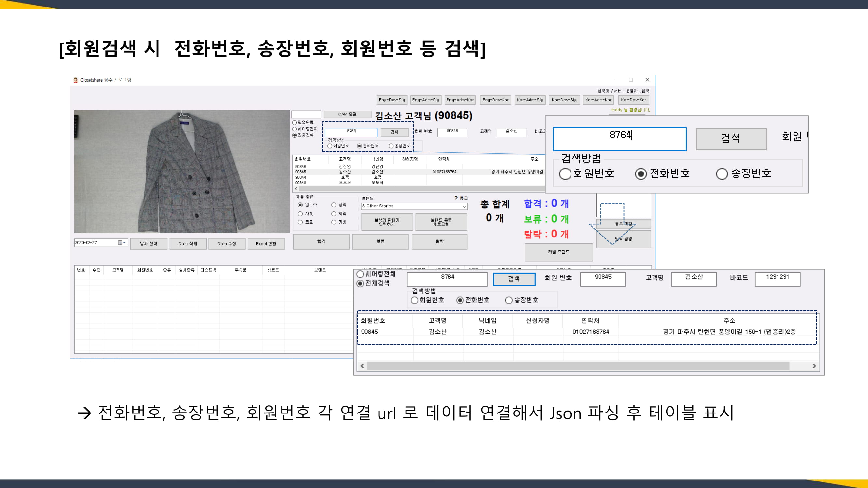Click the 한국어 / 서버 : 운영자 status text
The image size is (868, 488).
623,91
